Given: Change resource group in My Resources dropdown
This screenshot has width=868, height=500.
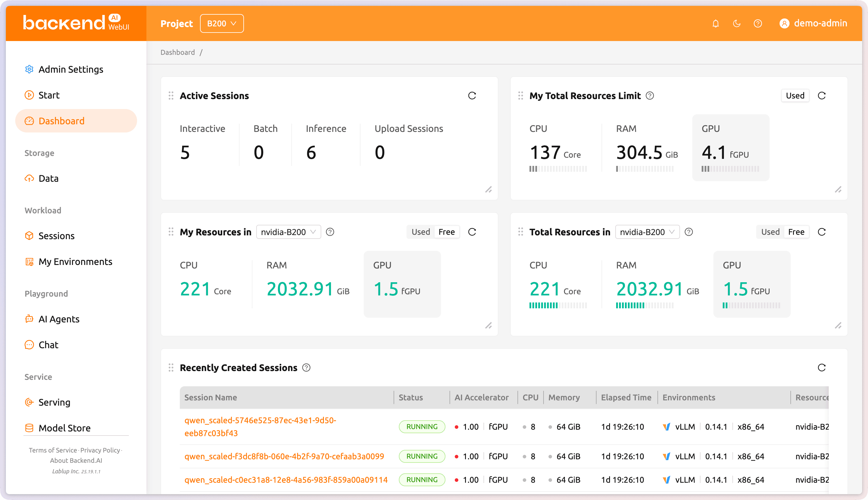Looking at the screenshot, I should 288,232.
